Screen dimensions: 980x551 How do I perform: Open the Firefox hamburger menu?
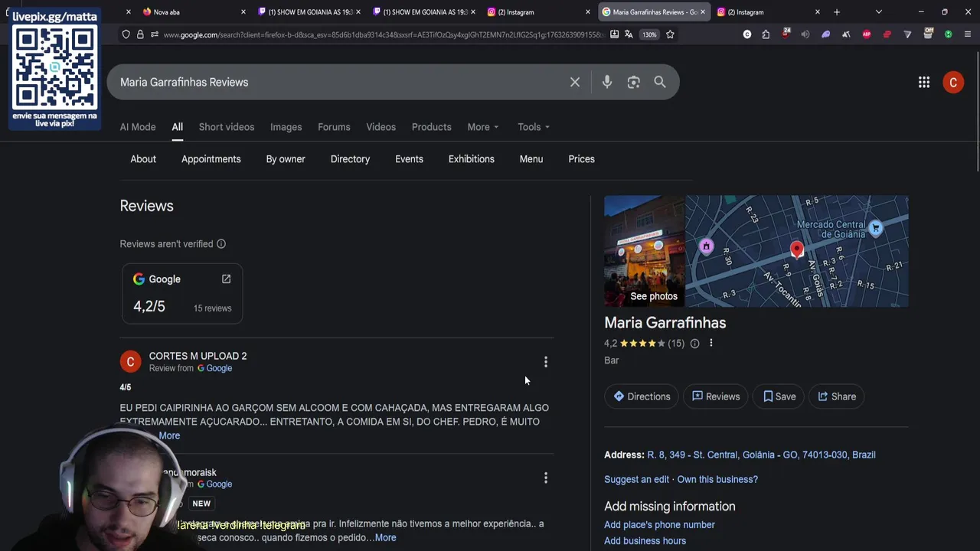(x=968, y=34)
